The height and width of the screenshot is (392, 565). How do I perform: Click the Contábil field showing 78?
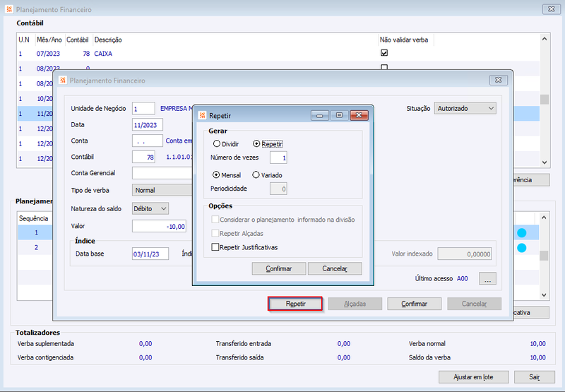[143, 157]
